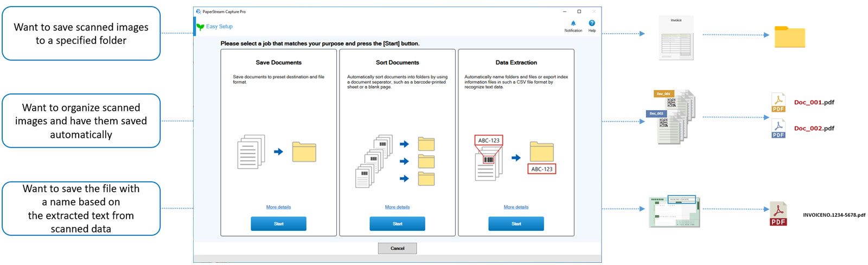Start the Save Documents job
Viewport: 868px width, 265px height.
point(278,224)
